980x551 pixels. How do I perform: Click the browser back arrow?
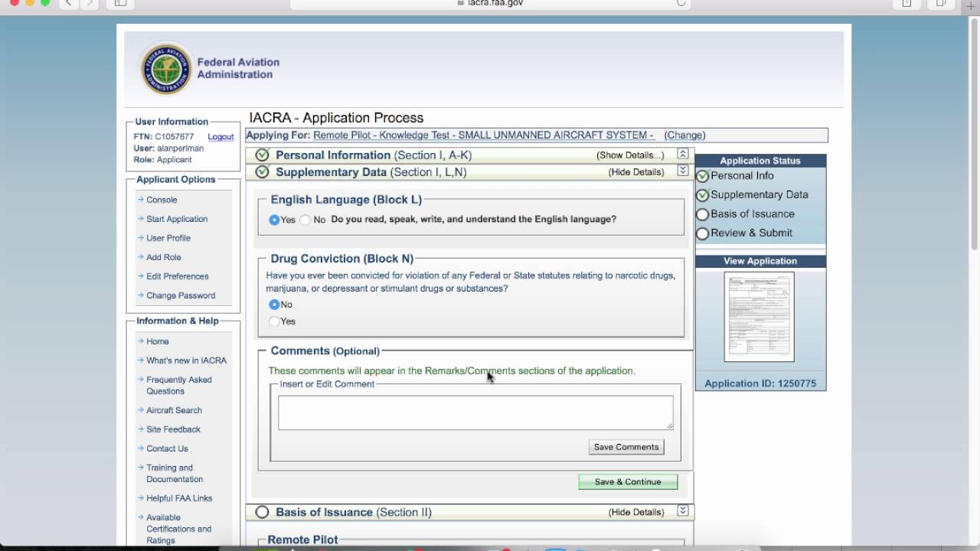point(69,3)
